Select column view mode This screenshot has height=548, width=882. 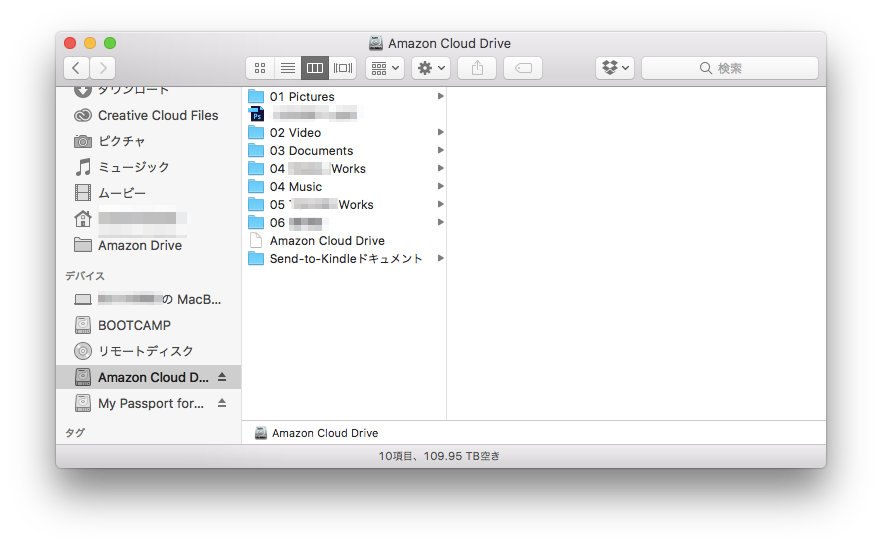pos(315,68)
